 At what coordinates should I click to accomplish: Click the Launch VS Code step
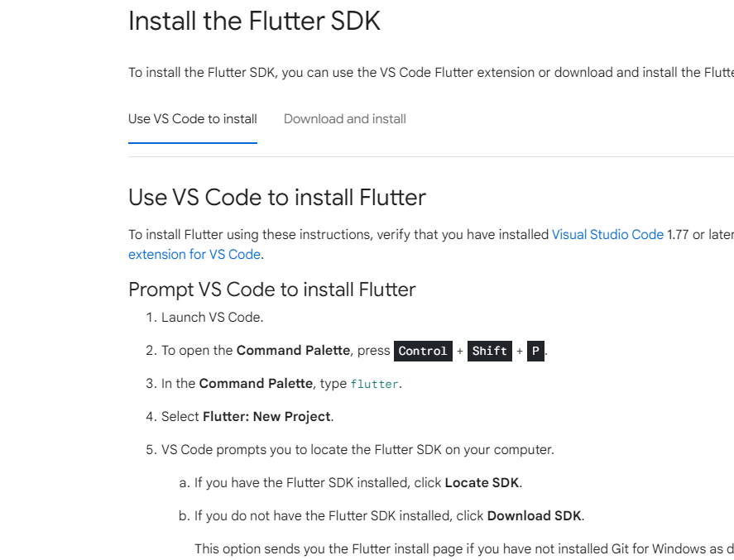213,317
